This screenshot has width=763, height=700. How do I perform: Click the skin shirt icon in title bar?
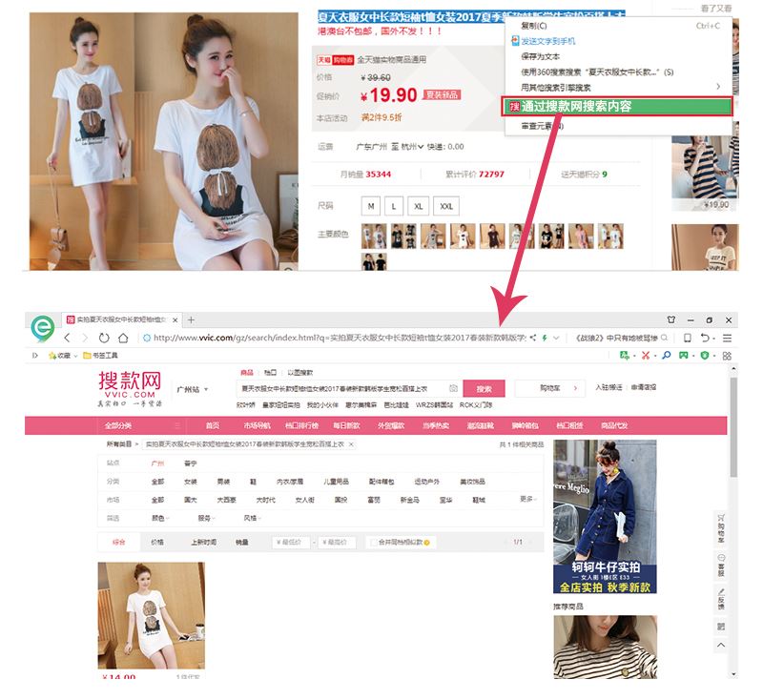click(671, 319)
